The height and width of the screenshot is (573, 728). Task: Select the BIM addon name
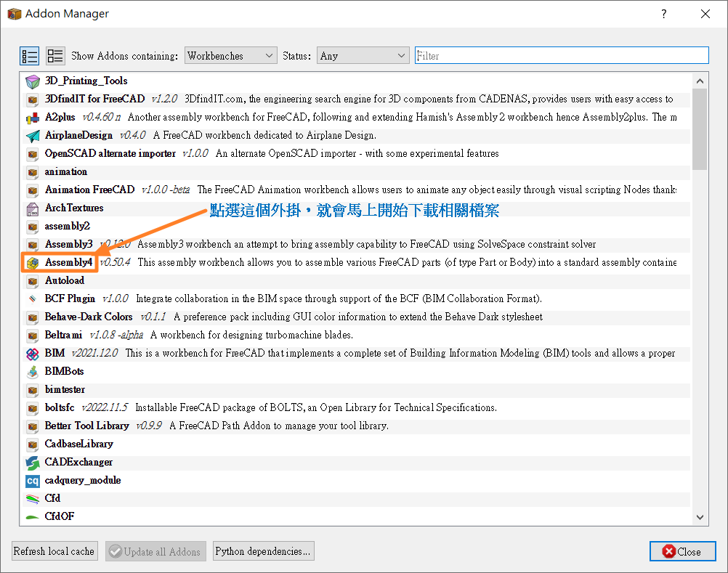[54, 353]
